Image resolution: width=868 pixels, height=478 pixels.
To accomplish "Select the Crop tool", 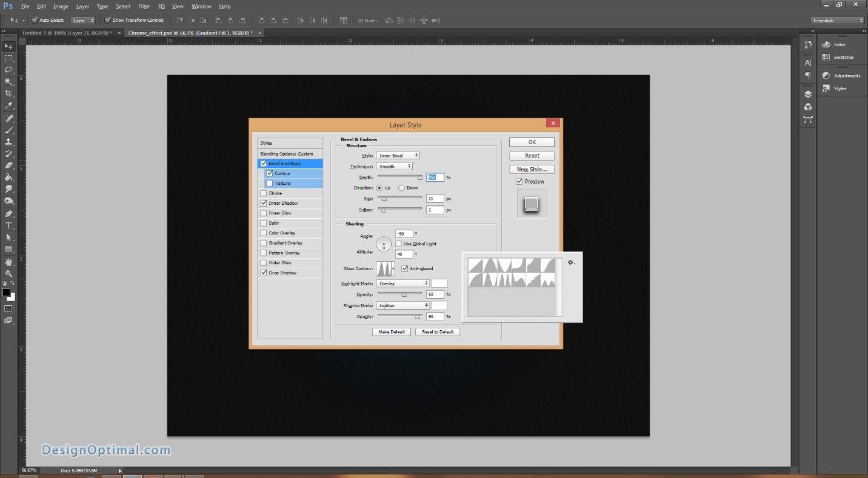I will [8, 94].
